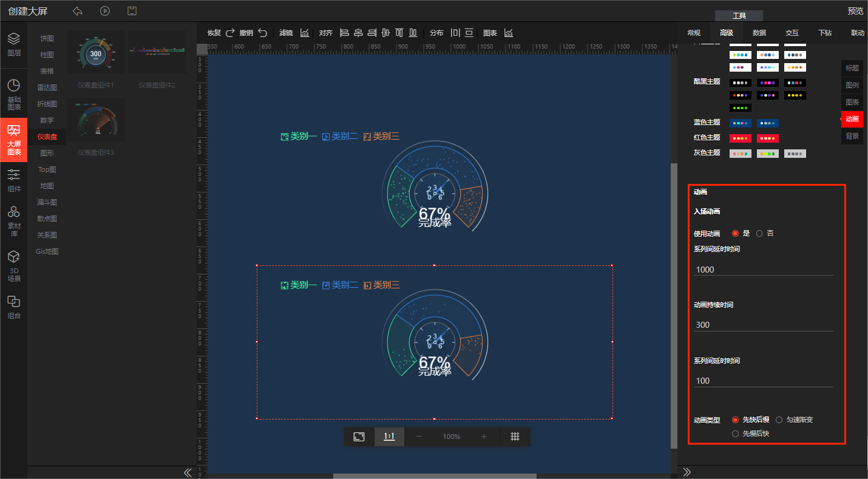Click the 动画持续时间 input field

coord(763,325)
